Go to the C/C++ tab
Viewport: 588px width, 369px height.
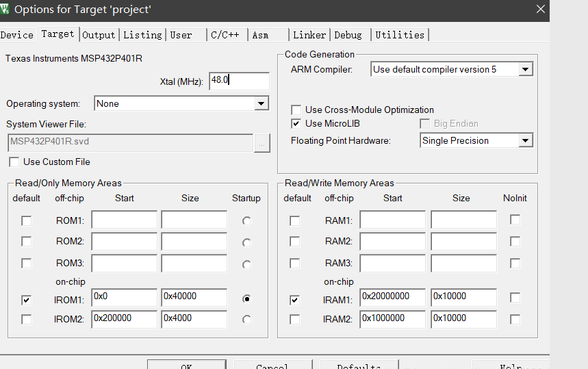225,35
